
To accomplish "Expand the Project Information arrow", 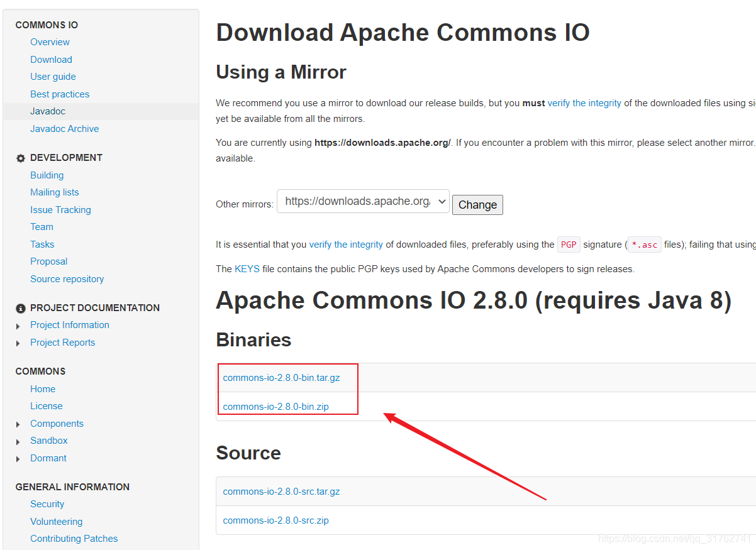I will (x=18, y=326).
